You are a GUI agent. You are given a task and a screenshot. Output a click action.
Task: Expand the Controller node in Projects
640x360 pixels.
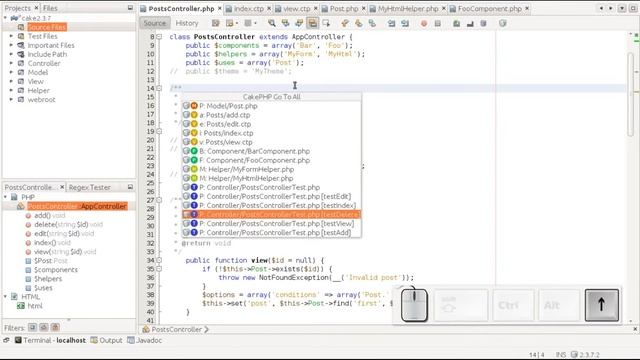[x=11, y=63]
